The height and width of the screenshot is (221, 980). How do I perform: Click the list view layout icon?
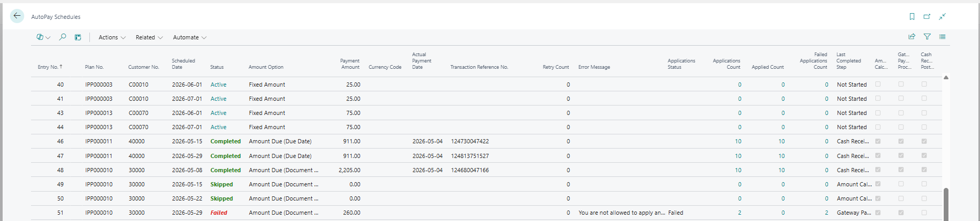coord(942,37)
